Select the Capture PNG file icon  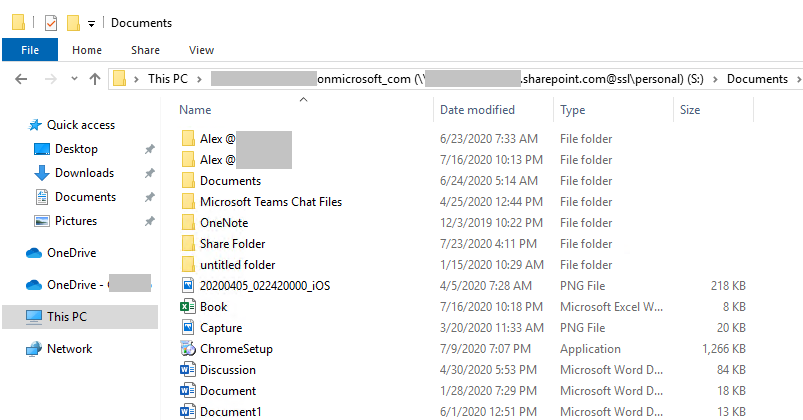click(x=188, y=327)
